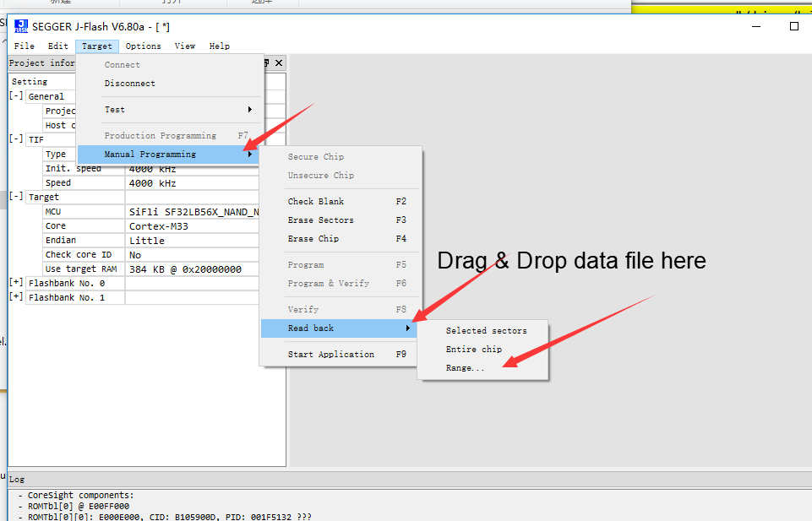Open the File menu

point(24,46)
